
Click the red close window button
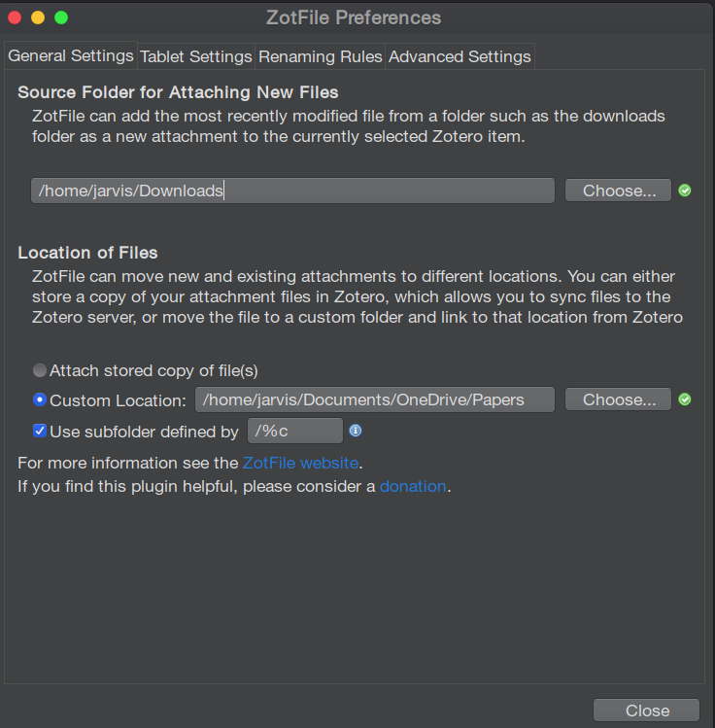15,17
